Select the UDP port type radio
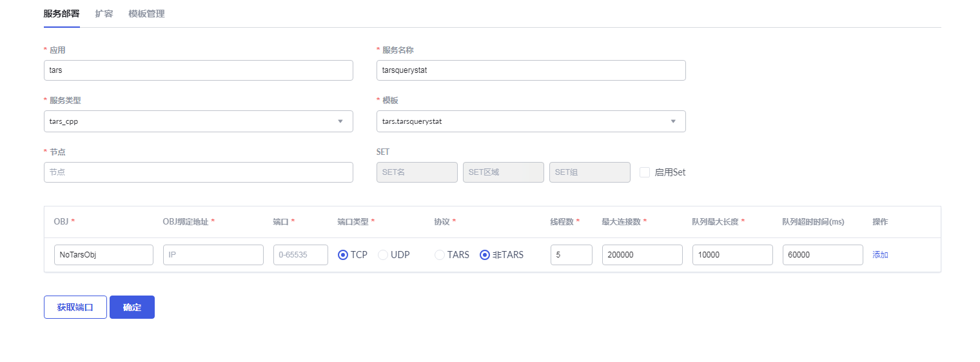The width and height of the screenshot is (980, 362). click(x=383, y=255)
